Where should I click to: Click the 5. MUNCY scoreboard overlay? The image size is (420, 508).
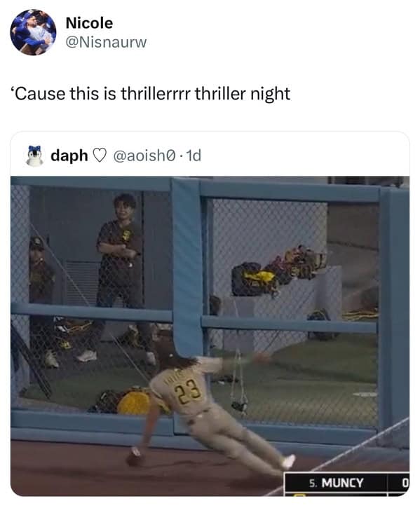coord(336,483)
